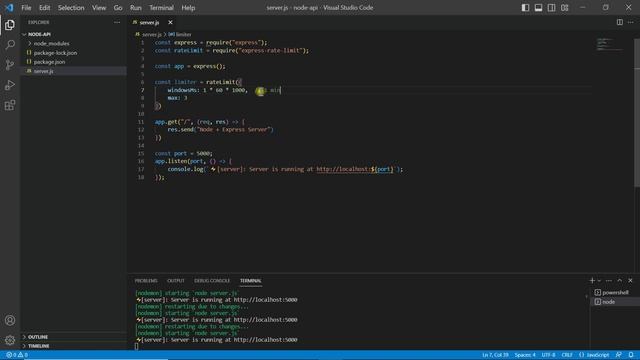
Task: Place cursor on line 8 max: 3
Action: tap(178, 98)
